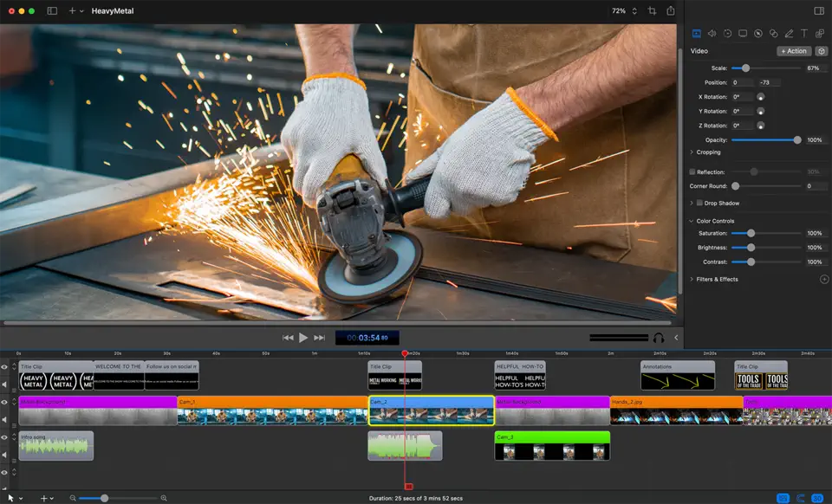Click the Opacity slider
The width and height of the screenshot is (832, 504).
click(x=766, y=140)
